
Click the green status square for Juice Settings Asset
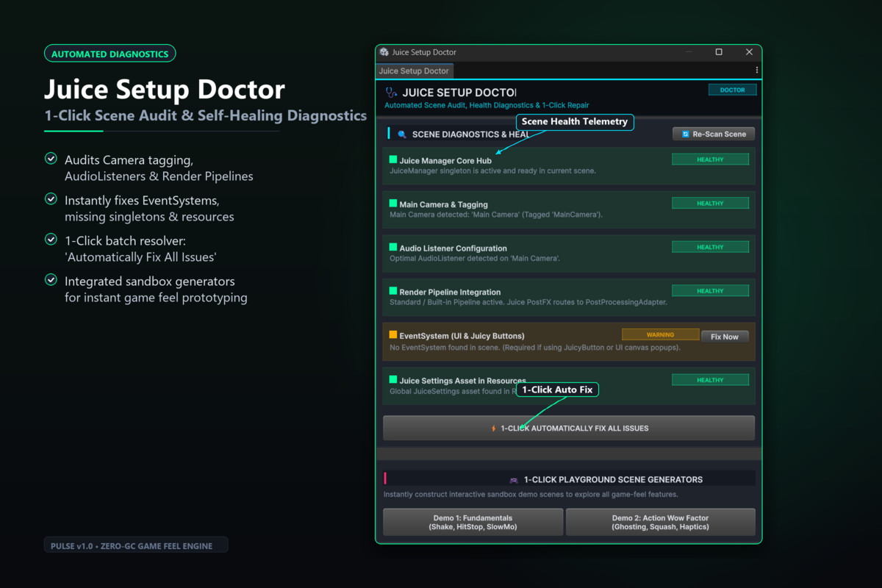coord(393,380)
